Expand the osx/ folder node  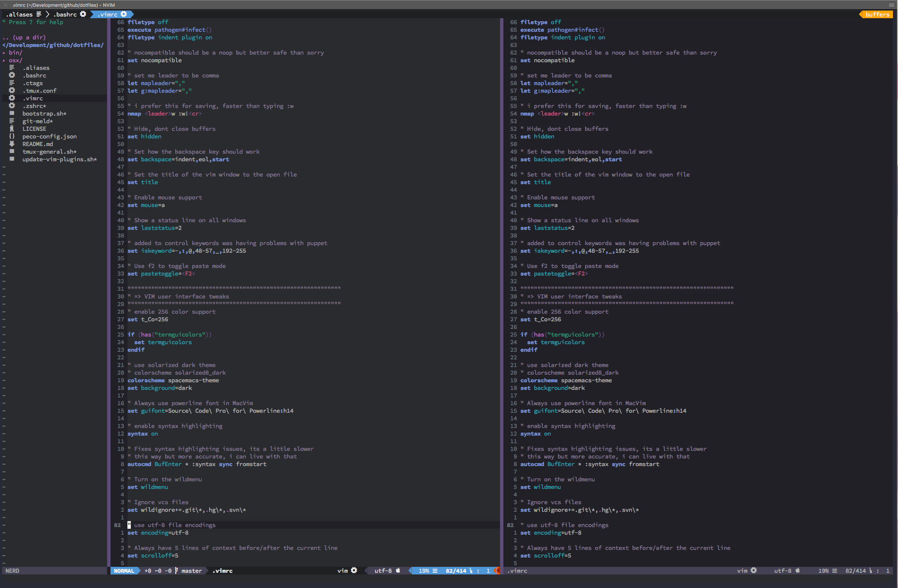[4, 61]
